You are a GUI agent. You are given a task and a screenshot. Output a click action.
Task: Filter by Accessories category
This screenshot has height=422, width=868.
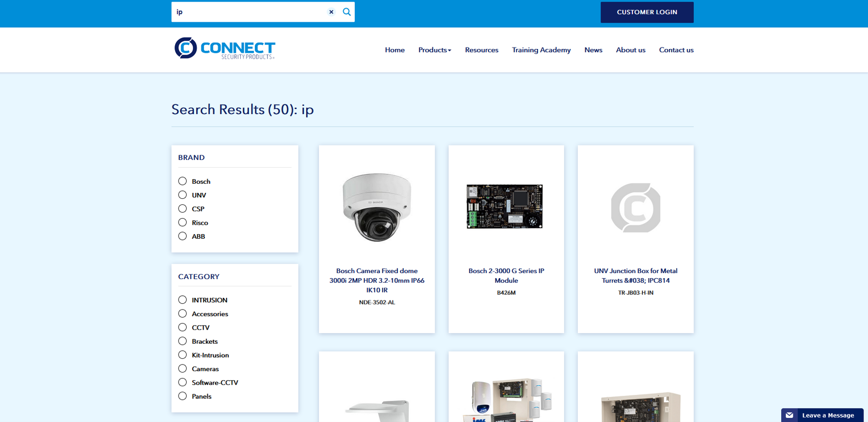pyautogui.click(x=183, y=313)
